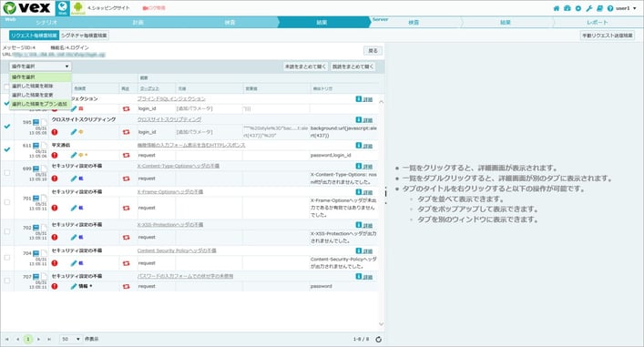The image size is (644, 347).
Task: Open the クロスサイトスクリプティング link
Action: pos(169,119)
